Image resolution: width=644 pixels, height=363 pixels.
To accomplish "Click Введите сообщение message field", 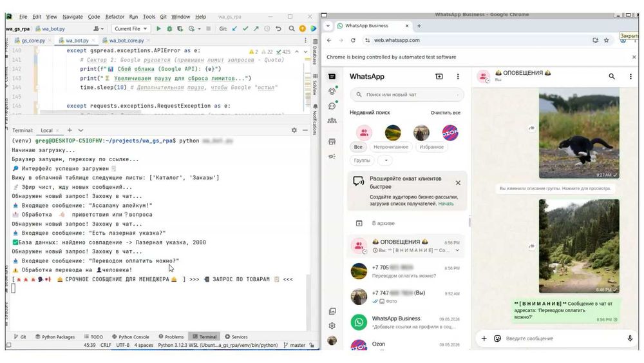I will coord(563,338).
